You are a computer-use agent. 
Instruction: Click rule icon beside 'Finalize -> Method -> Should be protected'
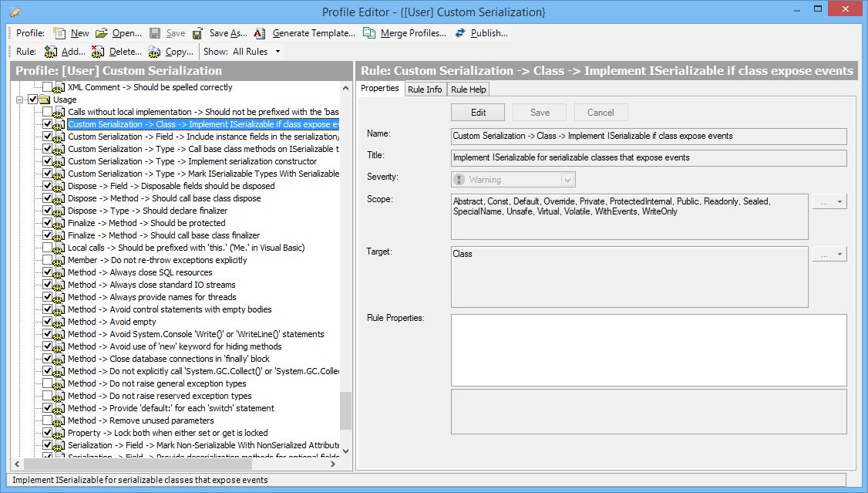coord(58,223)
